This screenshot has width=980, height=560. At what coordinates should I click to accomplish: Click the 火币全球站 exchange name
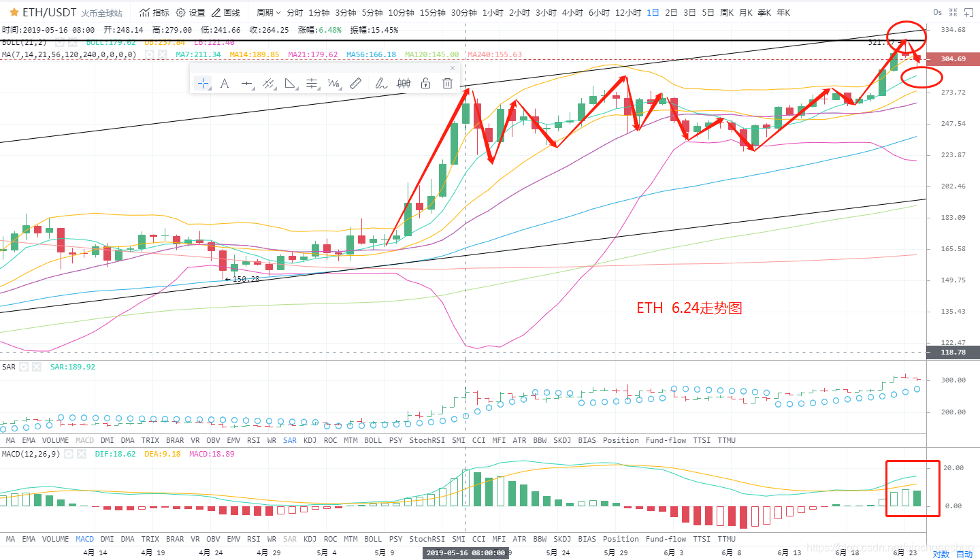(x=102, y=13)
